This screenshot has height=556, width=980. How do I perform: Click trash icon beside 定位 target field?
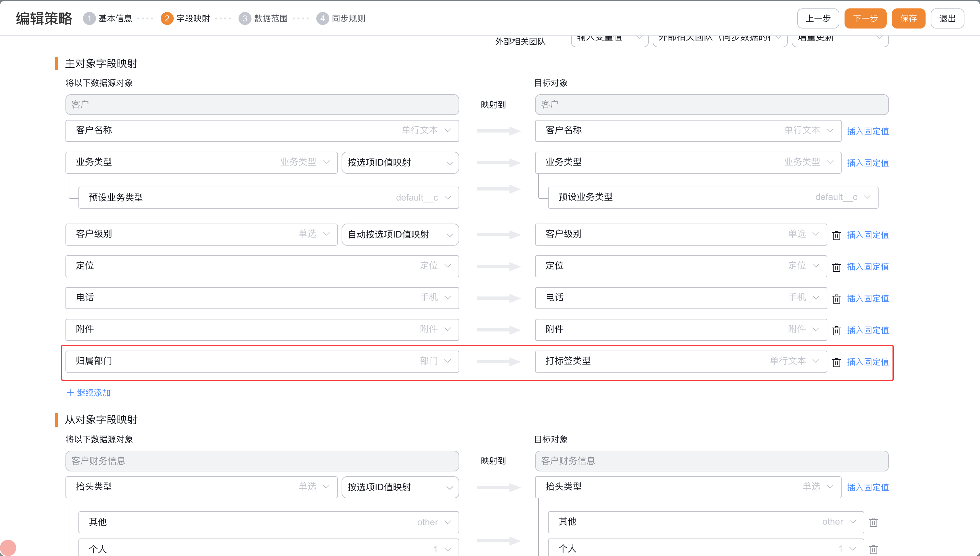click(836, 267)
